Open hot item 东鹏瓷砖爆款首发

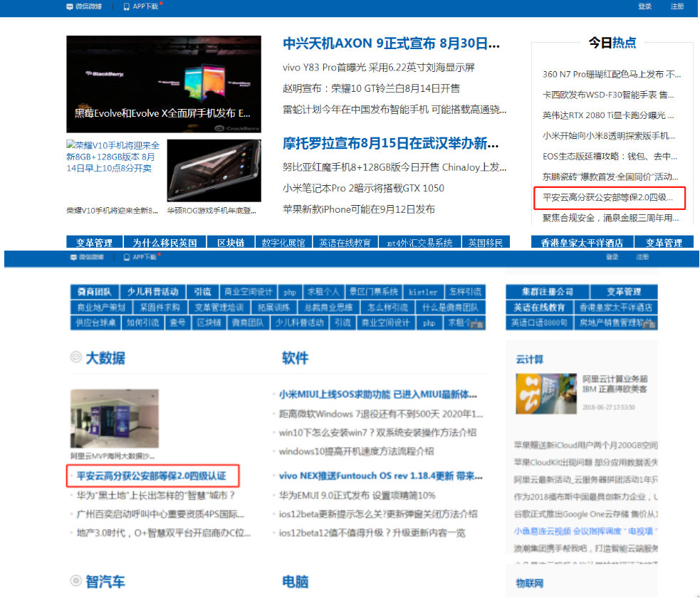click(x=610, y=177)
